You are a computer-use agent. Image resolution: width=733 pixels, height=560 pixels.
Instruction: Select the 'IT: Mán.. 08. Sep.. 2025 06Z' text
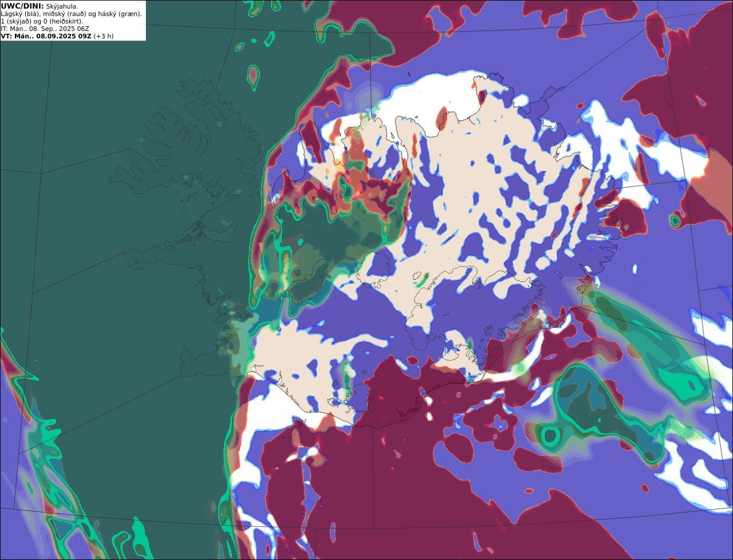point(46,29)
